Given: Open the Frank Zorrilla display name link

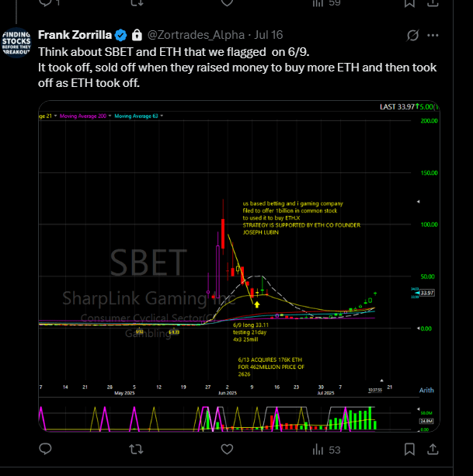Looking at the screenshot, I should point(75,35).
